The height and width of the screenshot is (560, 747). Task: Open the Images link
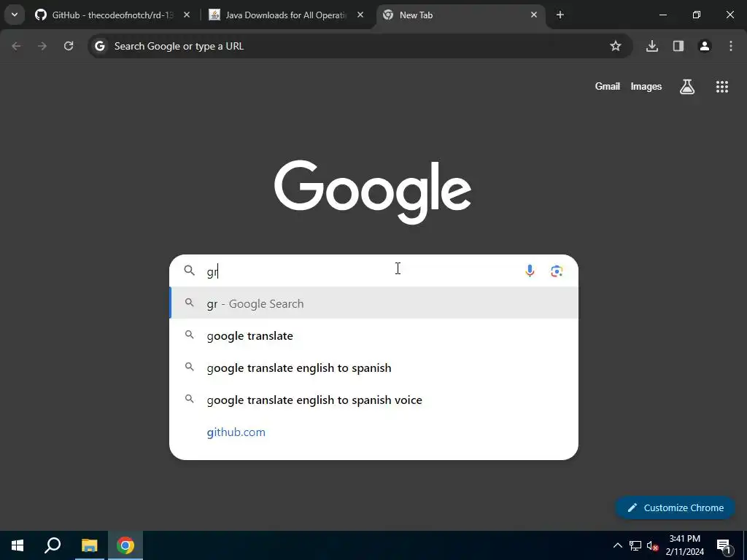(646, 86)
